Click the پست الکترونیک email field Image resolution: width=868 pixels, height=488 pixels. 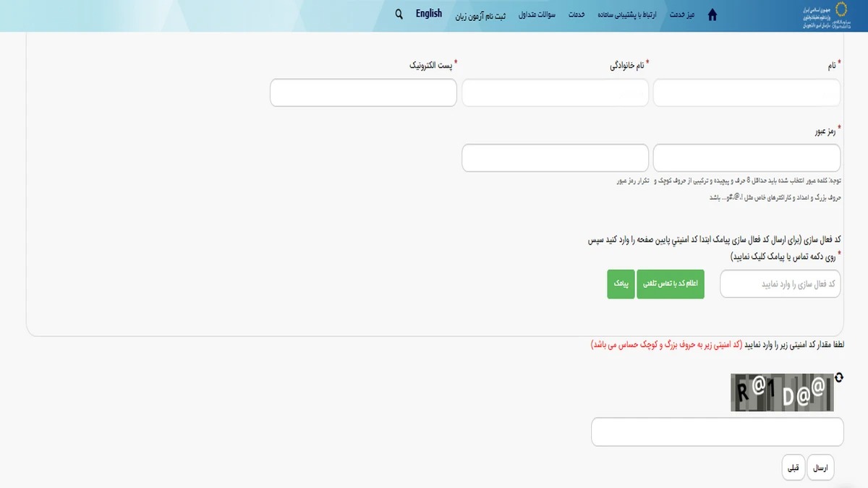pos(363,92)
